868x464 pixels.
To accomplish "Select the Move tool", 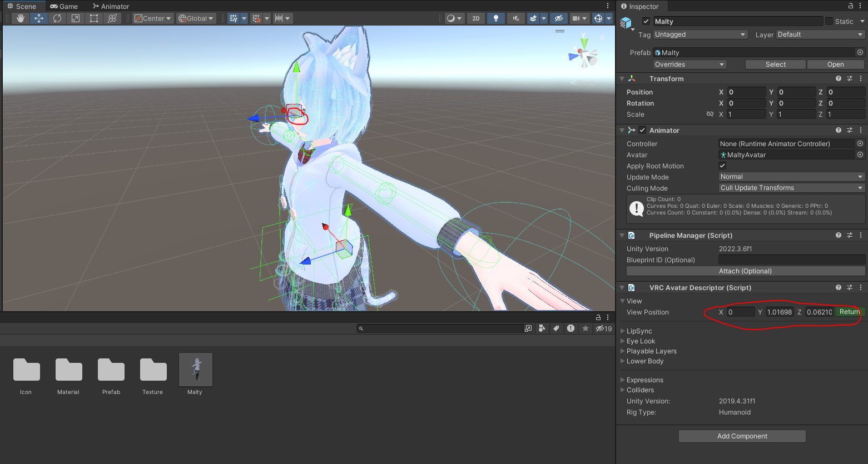I will (39, 18).
